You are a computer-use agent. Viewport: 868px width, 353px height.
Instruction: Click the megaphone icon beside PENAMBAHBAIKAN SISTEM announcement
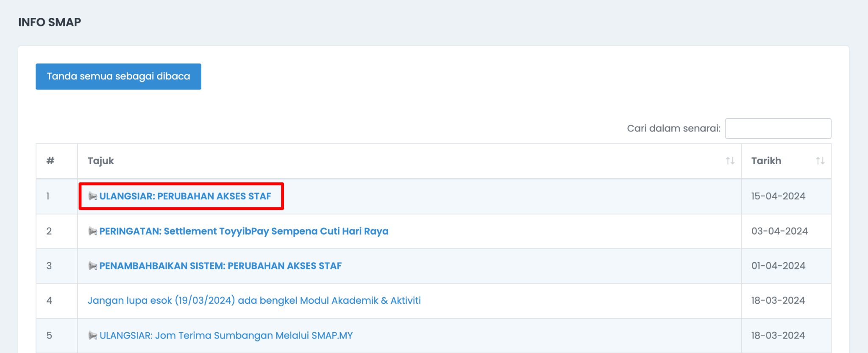[x=92, y=266]
